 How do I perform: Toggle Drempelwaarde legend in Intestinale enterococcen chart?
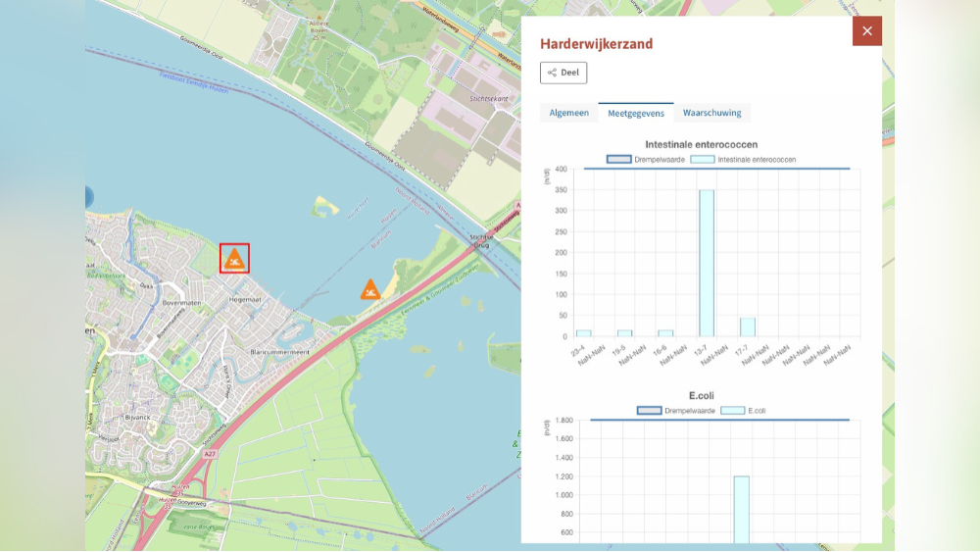tap(646, 160)
